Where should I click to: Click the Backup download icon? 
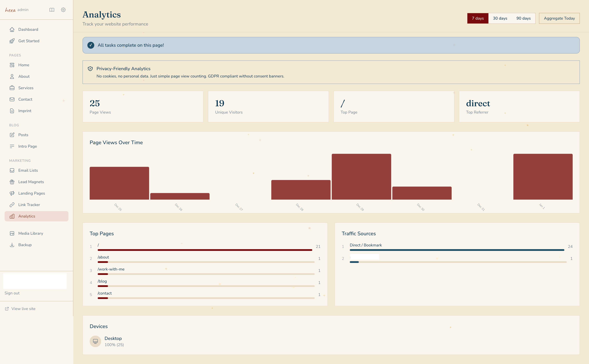12,245
